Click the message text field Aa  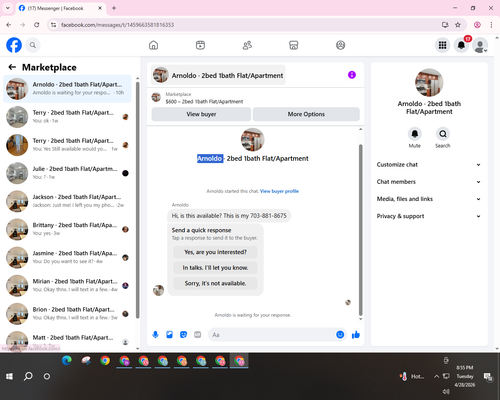(x=272, y=335)
